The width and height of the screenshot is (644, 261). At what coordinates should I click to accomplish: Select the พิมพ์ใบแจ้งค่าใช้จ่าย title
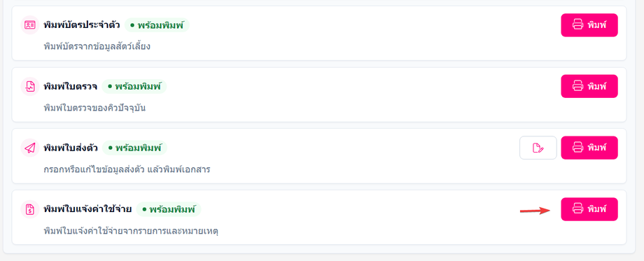tap(87, 209)
